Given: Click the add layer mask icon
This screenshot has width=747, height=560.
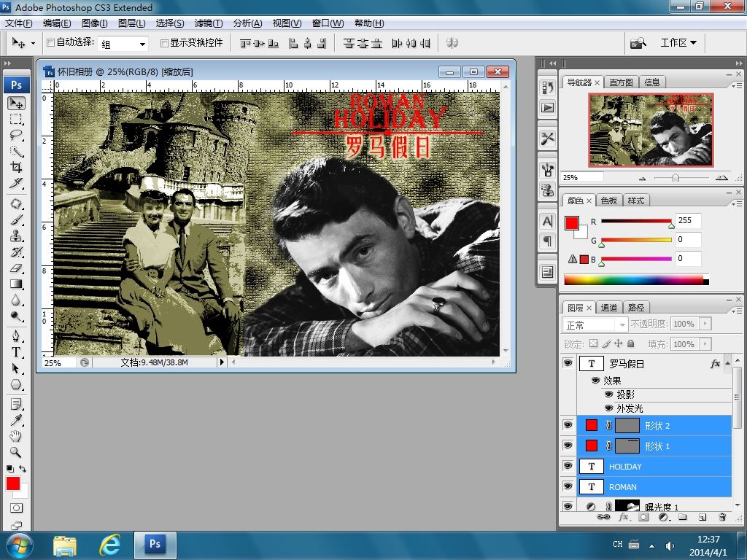Looking at the screenshot, I should click(643, 517).
